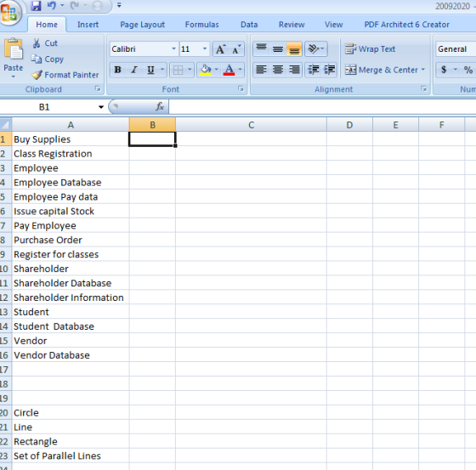This screenshot has height=470, width=476.
Task: Open the font size dropdown
Action: 205,49
